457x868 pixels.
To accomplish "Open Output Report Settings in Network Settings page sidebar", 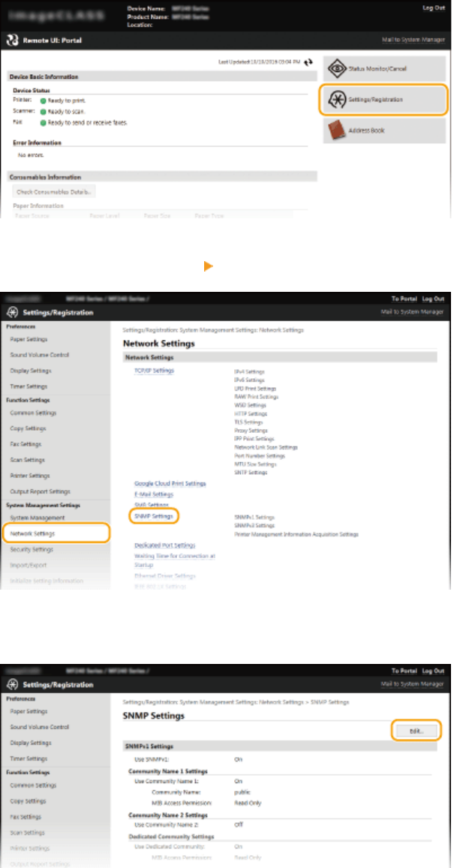I will pos(40,491).
